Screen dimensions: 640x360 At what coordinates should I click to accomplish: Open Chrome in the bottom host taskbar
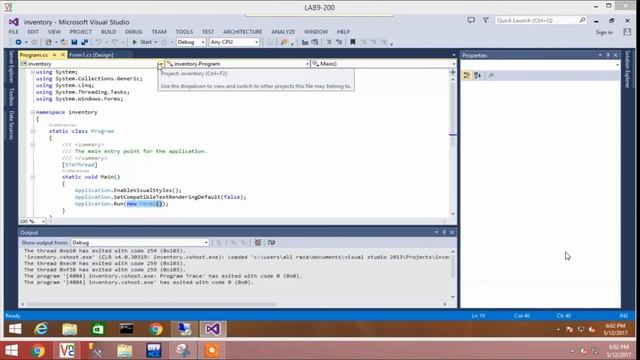point(38,350)
